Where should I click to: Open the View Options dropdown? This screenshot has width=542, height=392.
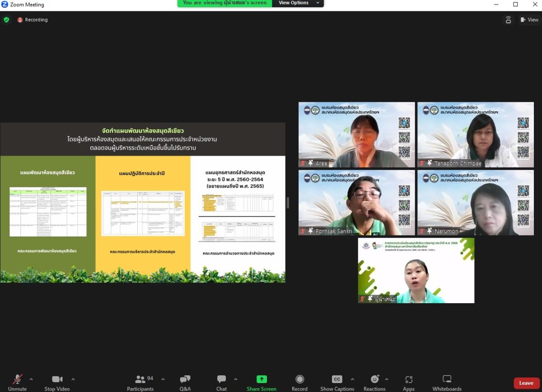tap(299, 3)
